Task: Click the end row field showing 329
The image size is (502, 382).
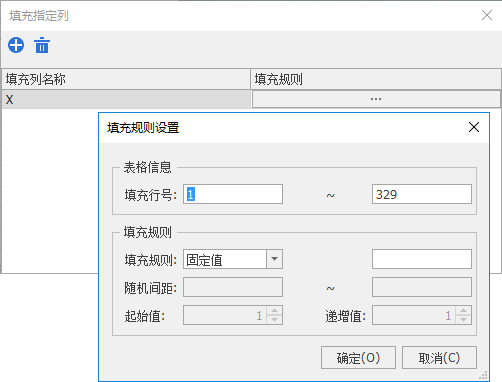Action: pos(422,194)
